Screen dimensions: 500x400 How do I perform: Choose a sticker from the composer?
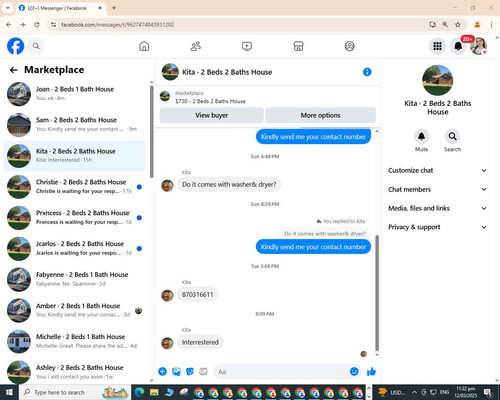190,371
